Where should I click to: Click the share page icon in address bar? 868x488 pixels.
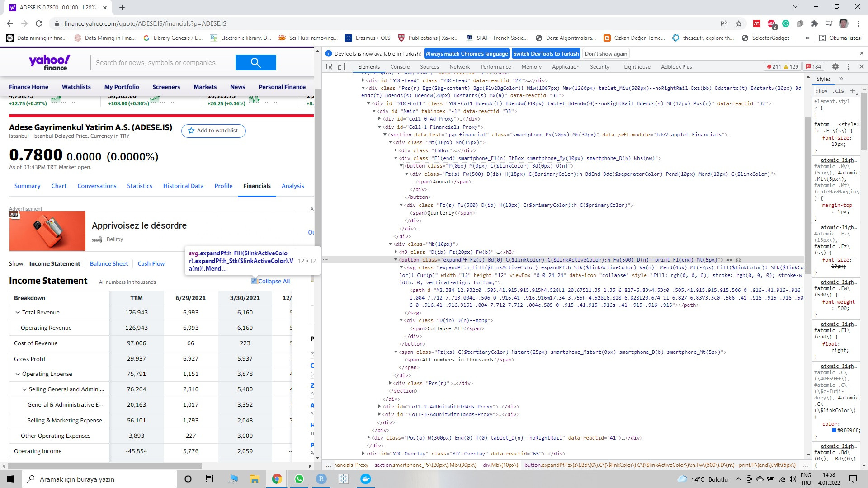[x=724, y=23]
